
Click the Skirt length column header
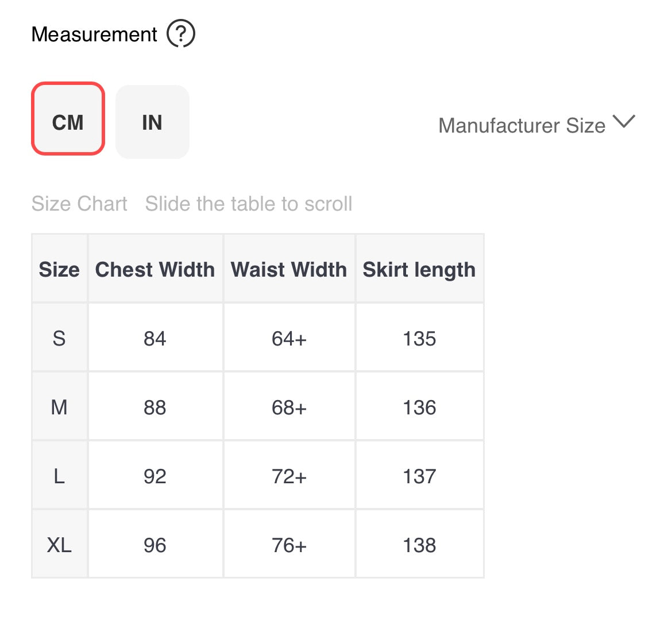click(x=419, y=269)
